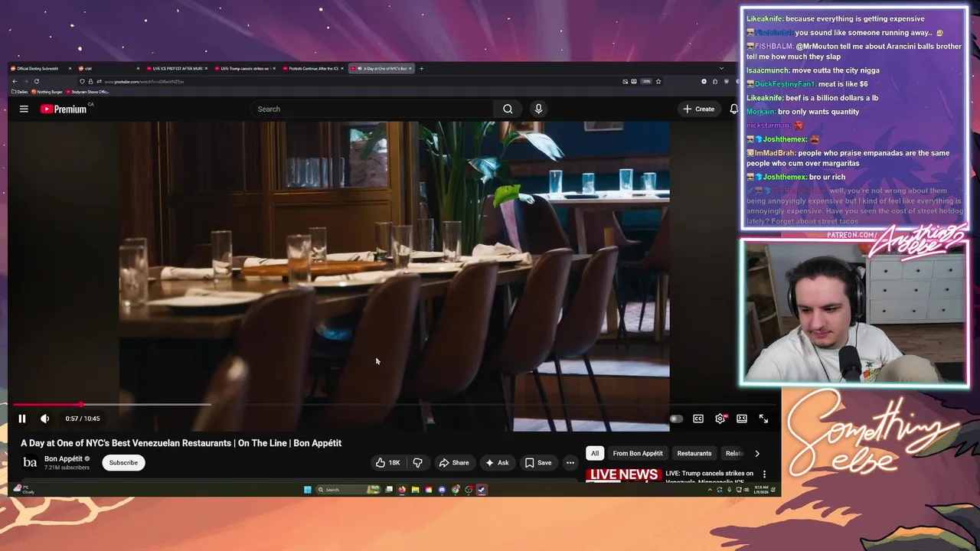980x551 pixels.
Task: Open the notifications bell icon
Action: point(733,109)
